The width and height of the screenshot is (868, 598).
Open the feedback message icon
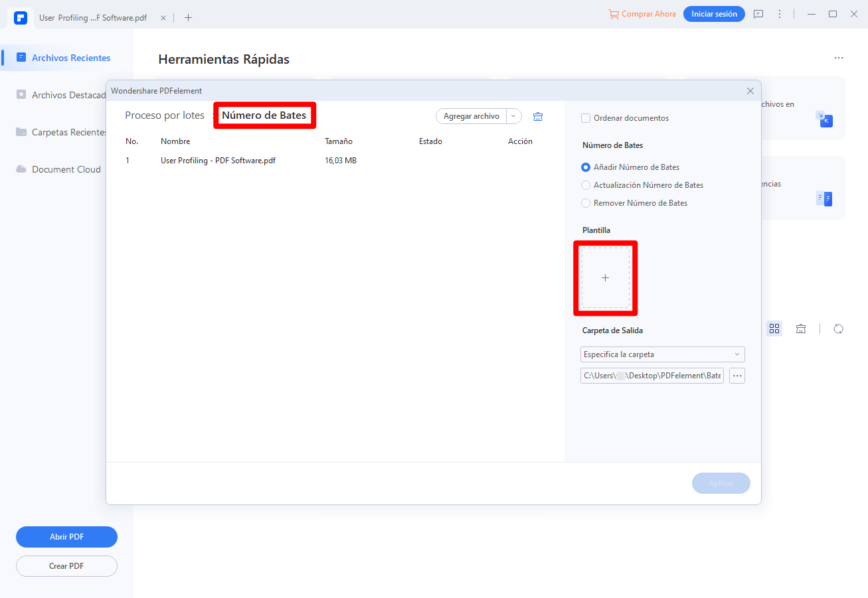click(758, 14)
